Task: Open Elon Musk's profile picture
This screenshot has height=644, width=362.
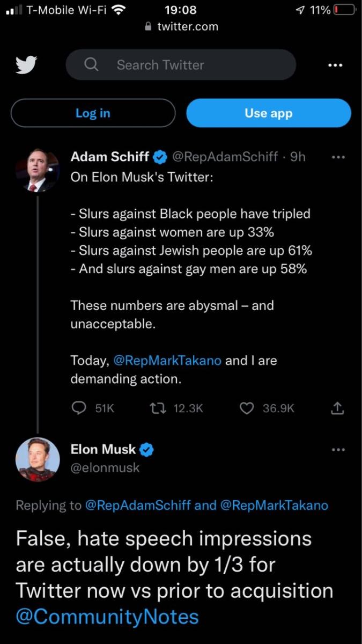Action: click(x=38, y=459)
